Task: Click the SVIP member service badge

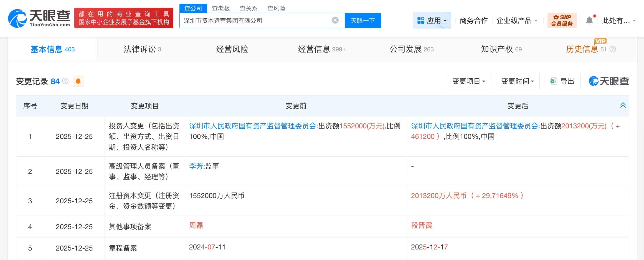Action: [562, 20]
